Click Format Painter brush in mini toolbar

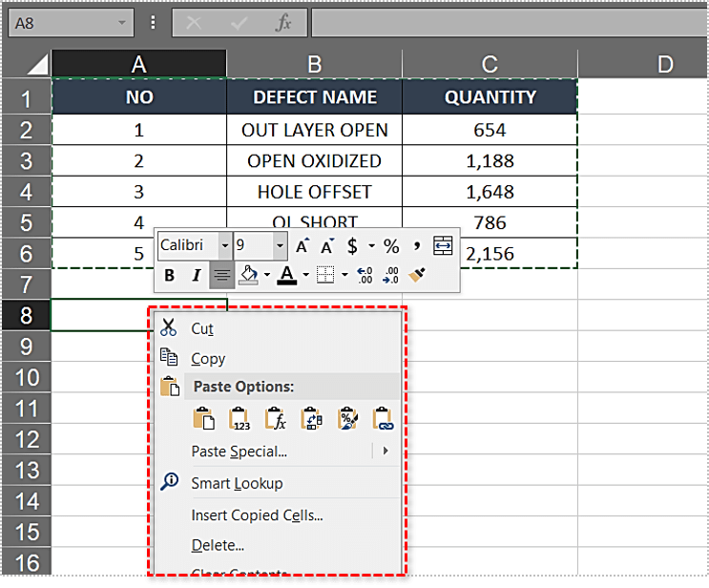[417, 275]
